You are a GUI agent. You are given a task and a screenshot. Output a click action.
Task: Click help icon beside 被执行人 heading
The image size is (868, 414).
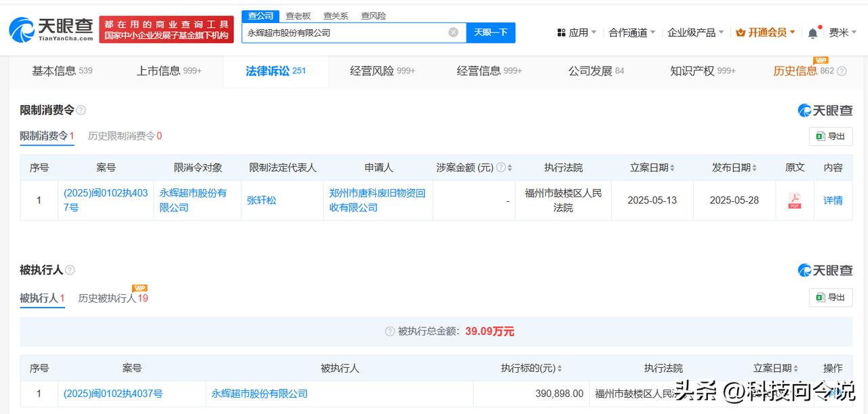[x=70, y=270]
